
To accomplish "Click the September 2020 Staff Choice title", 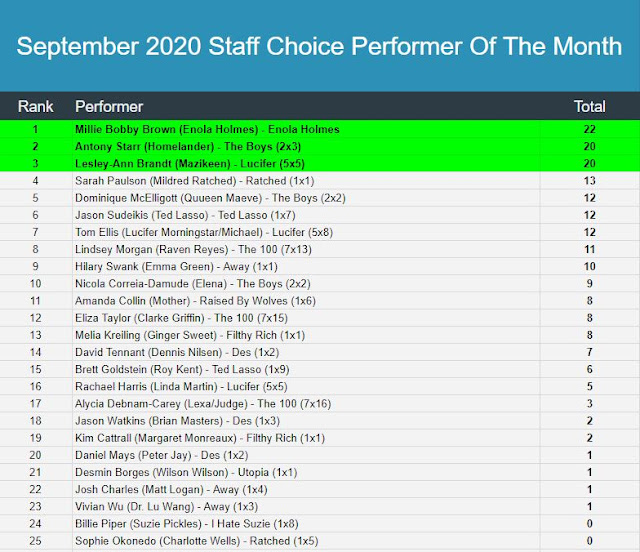I will coord(320,46).
